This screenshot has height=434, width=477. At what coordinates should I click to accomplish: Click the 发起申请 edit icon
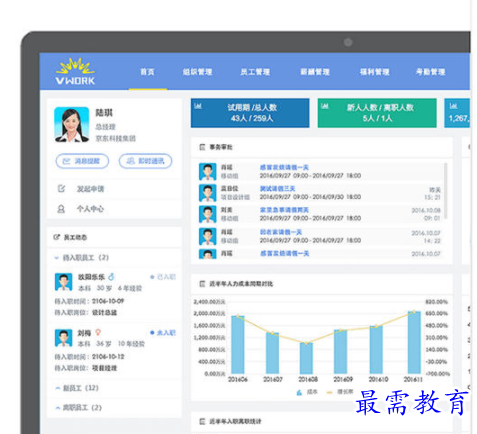pyautogui.click(x=61, y=189)
